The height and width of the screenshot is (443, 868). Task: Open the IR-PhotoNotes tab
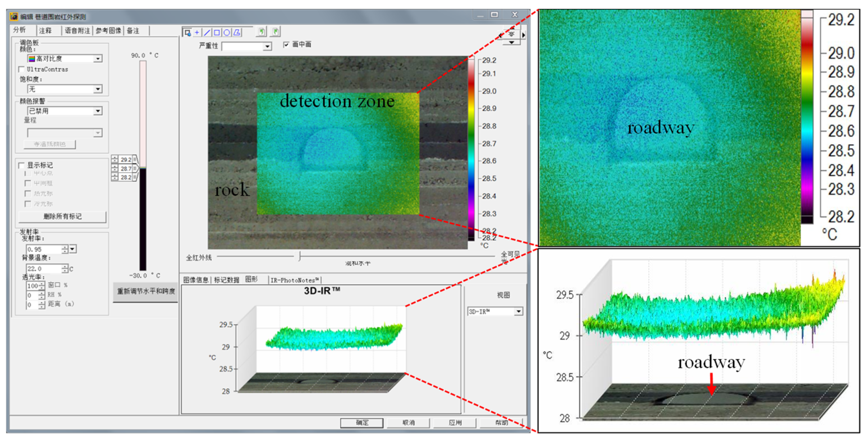(x=294, y=280)
